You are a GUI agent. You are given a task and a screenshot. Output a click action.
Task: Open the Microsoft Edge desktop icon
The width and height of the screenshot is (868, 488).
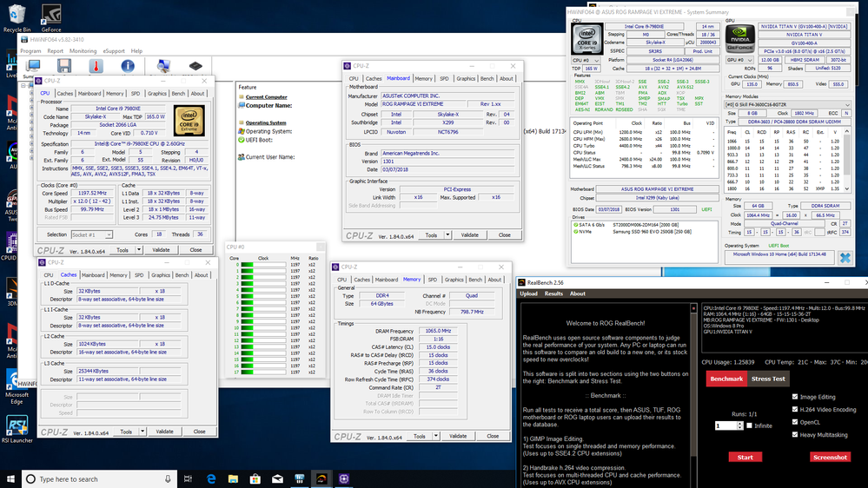(17, 387)
